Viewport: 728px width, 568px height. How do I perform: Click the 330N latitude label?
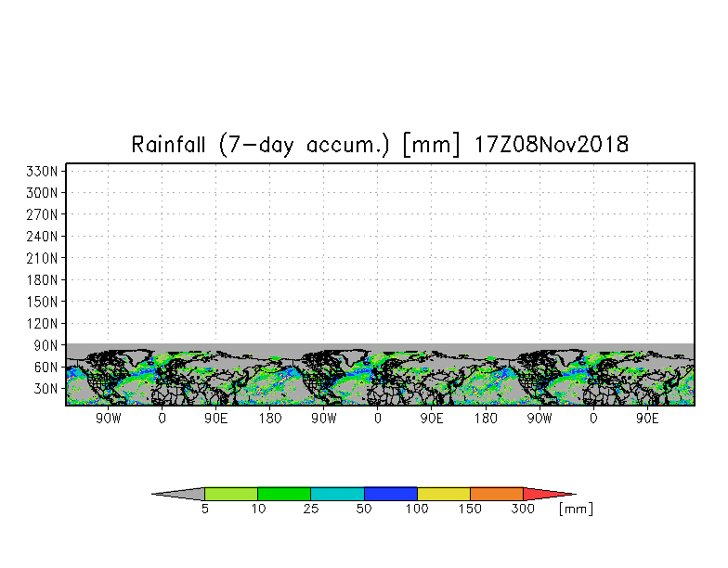coord(42,171)
